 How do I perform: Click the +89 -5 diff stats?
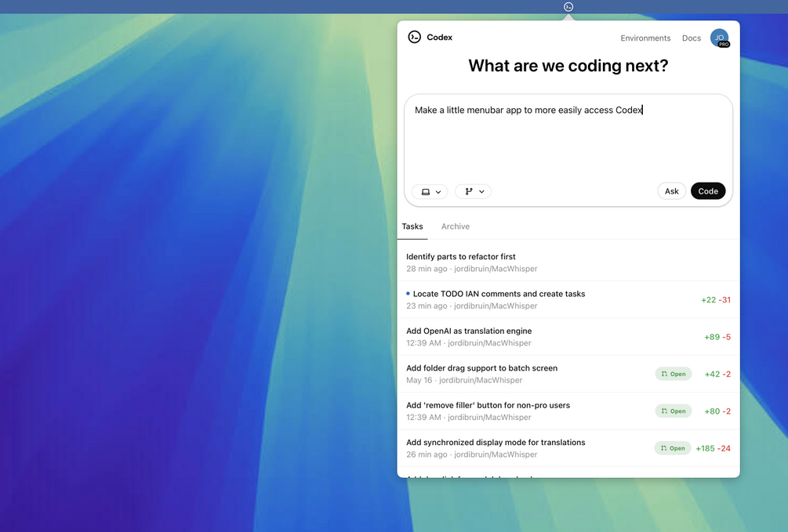click(717, 337)
